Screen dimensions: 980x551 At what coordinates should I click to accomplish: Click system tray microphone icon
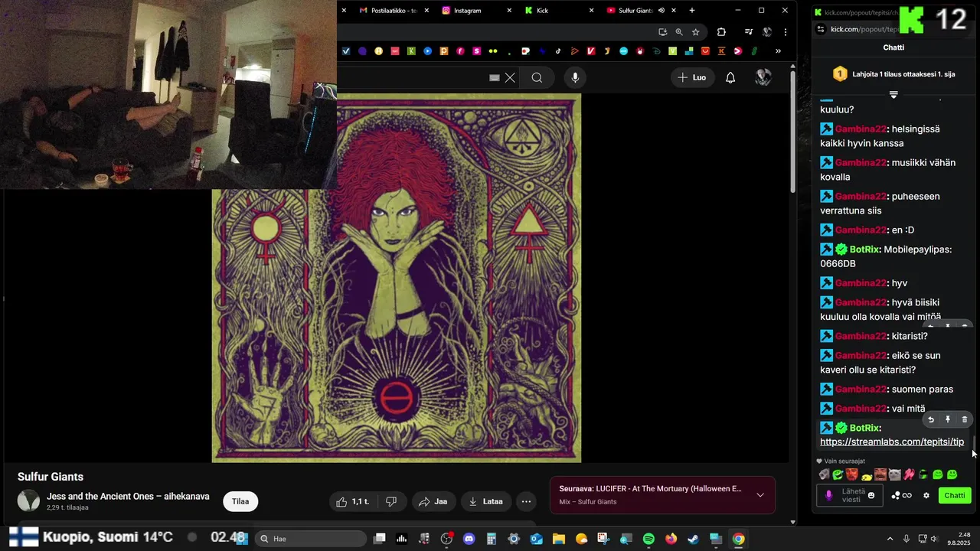(906, 539)
